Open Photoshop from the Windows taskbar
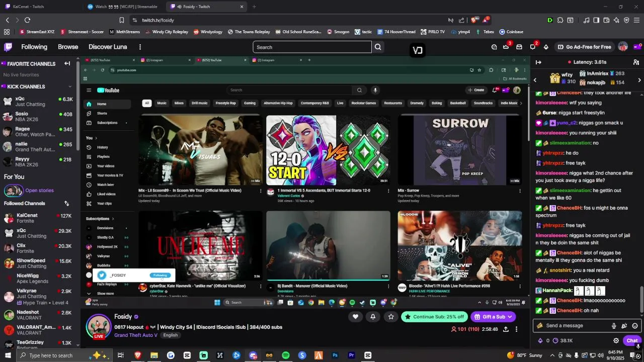 tap(335, 355)
